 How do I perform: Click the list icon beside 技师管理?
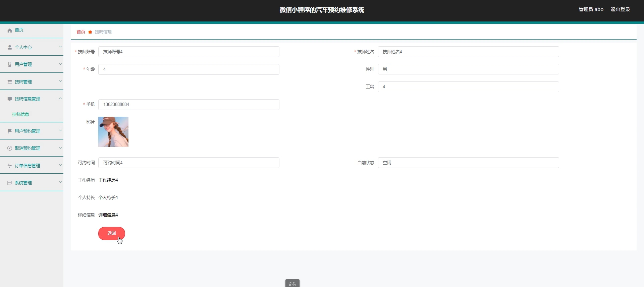10,82
